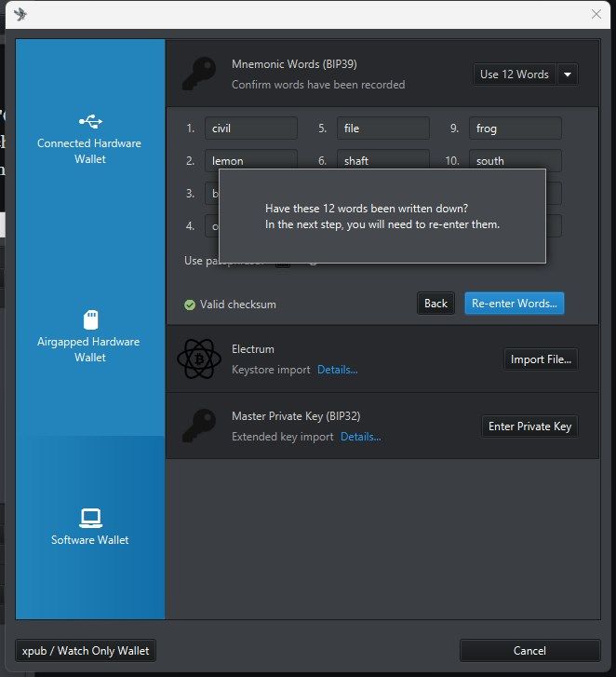The width and height of the screenshot is (616, 677).
Task: Click word 9 field containing frog
Action: [516, 129]
